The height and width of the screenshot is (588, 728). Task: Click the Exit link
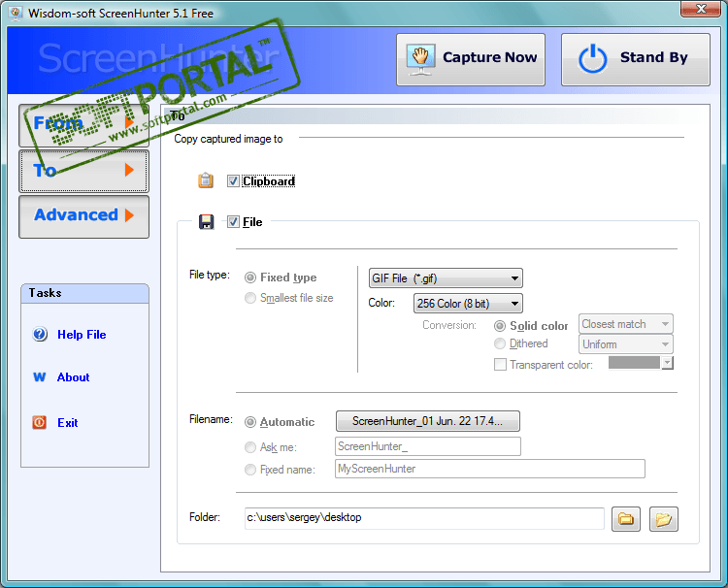[68, 422]
